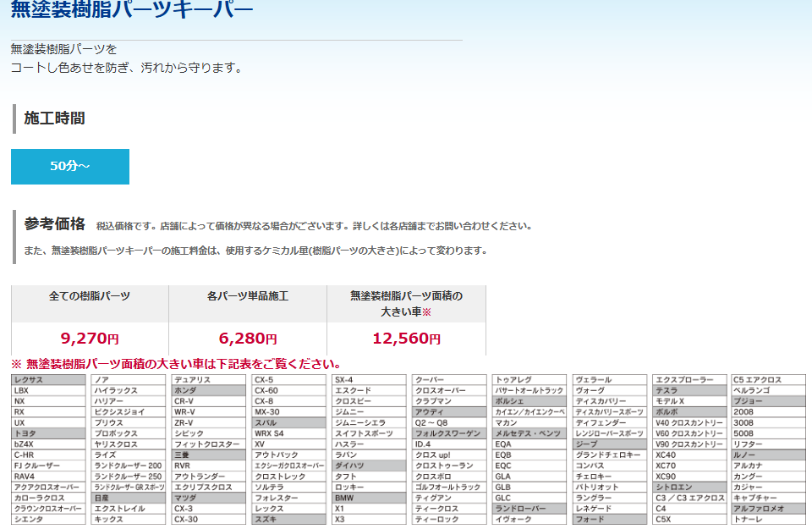Select the グランドチェロキー model cell
812x529 pixels.
608,455
